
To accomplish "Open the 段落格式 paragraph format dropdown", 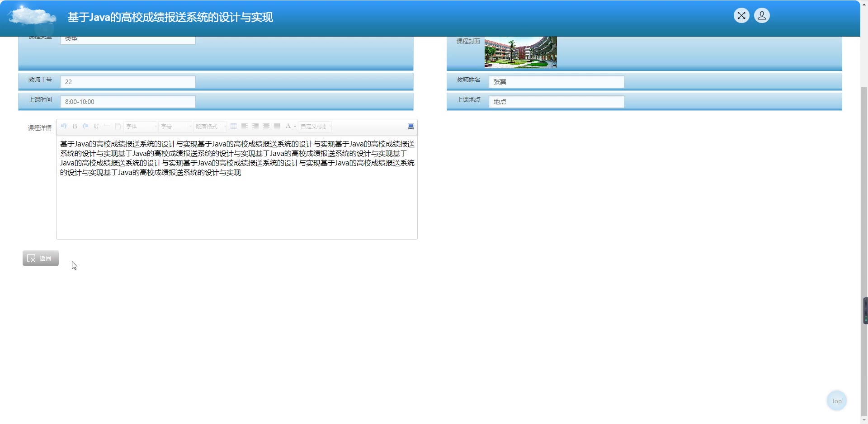I will point(210,127).
